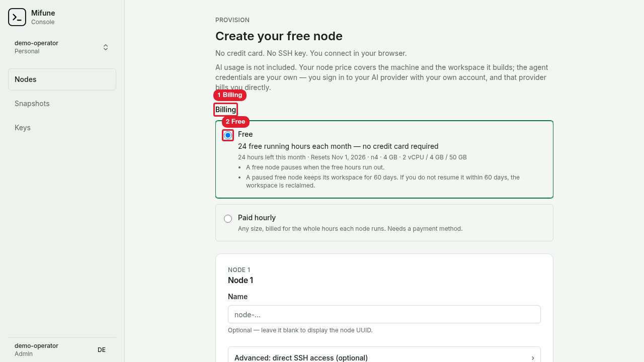Viewport: 644px width, 362px height.
Task: Select the Free billing radio button
Action: [x=228, y=135]
